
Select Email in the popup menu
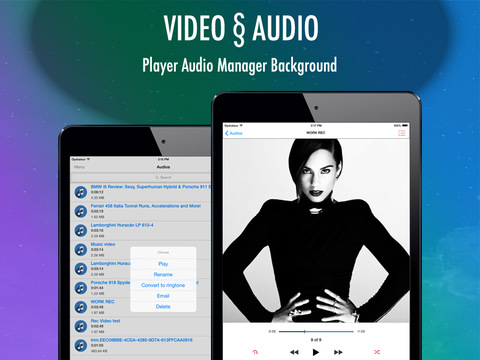tap(163, 296)
